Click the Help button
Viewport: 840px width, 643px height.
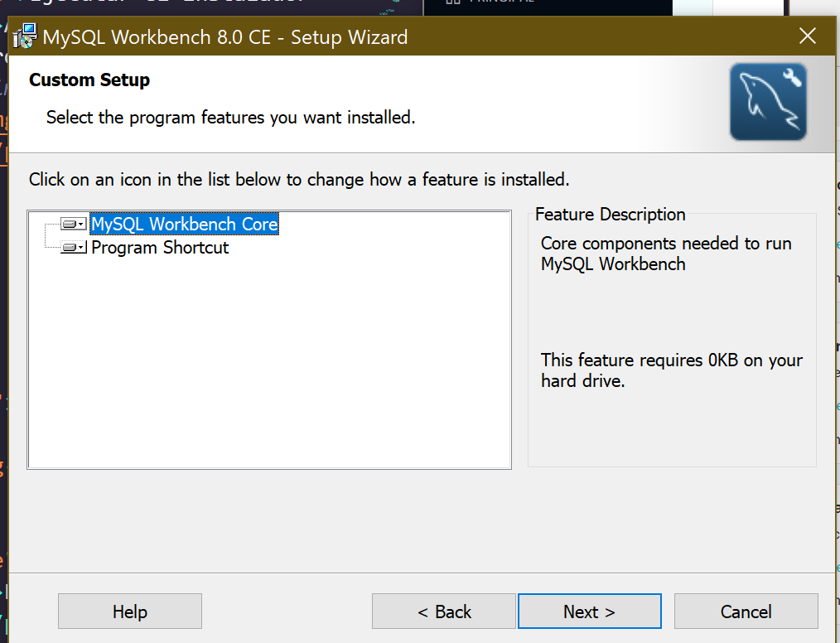pyautogui.click(x=130, y=612)
